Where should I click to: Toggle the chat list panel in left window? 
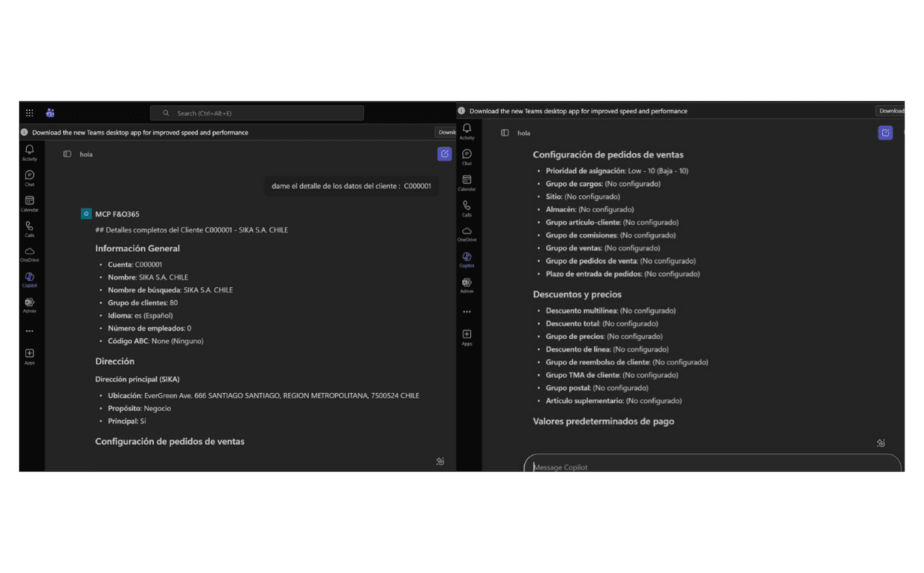tap(67, 154)
